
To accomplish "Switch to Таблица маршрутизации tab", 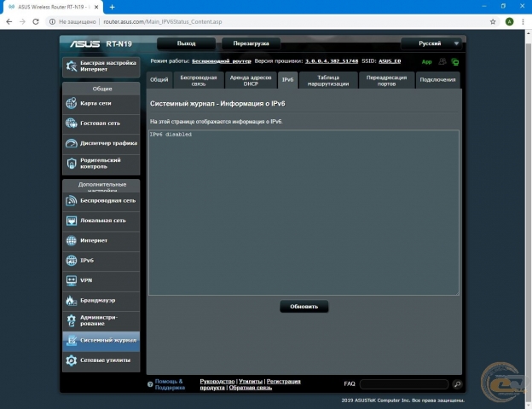I will pos(328,80).
